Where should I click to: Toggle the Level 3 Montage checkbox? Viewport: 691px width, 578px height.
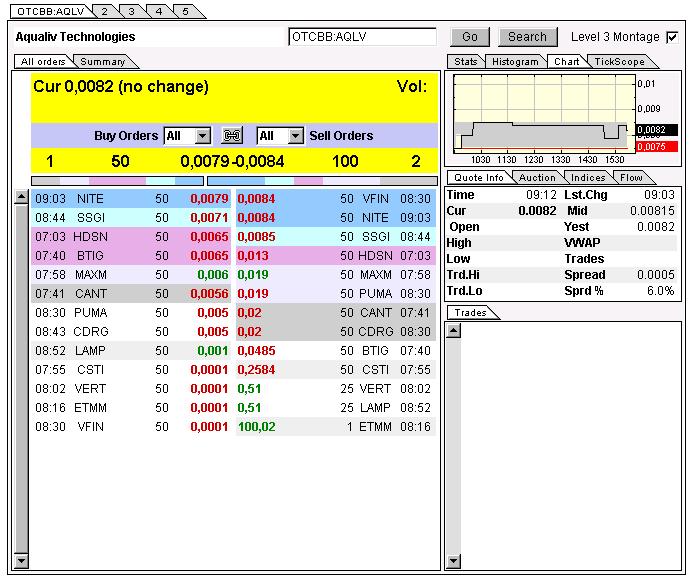coord(672,37)
